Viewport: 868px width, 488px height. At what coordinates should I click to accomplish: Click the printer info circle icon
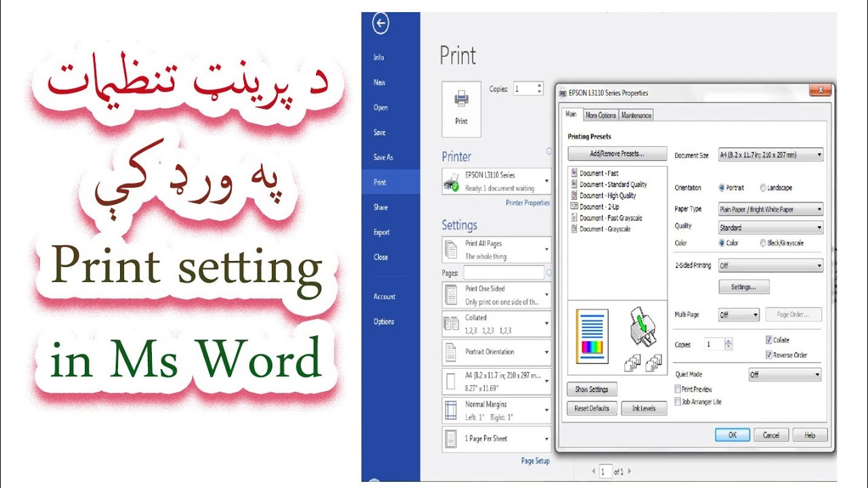coord(549,152)
